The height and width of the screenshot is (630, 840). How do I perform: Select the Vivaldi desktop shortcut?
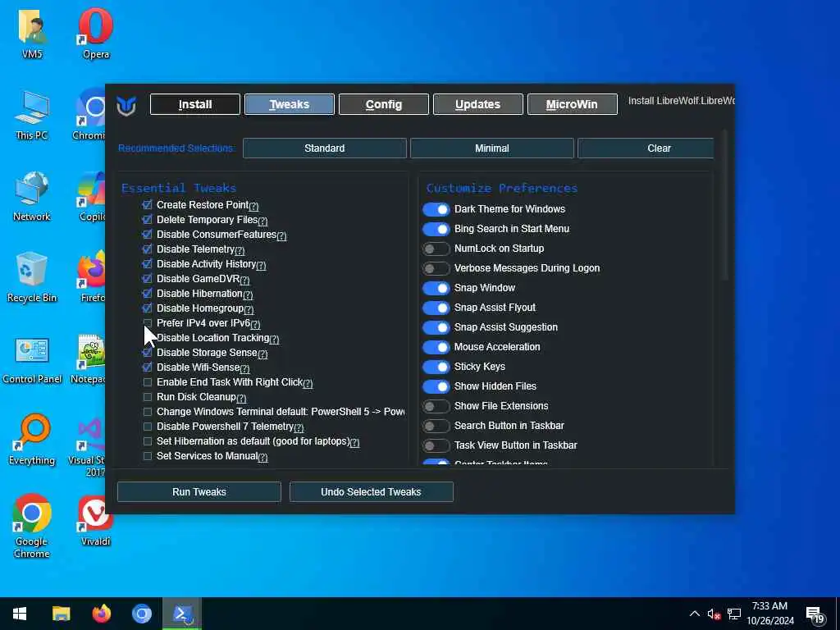pos(95,521)
